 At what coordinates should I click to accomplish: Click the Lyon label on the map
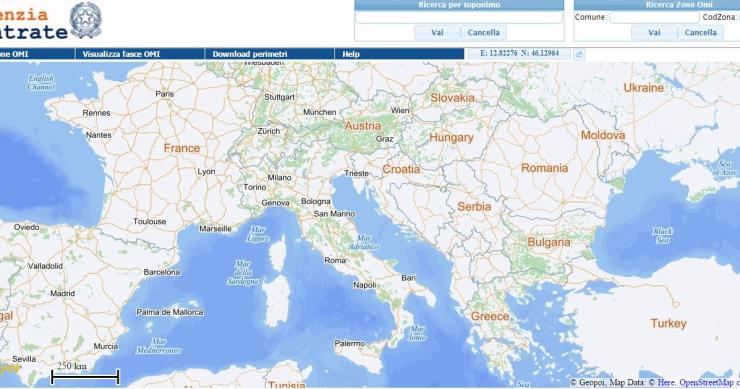coord(206,172)
